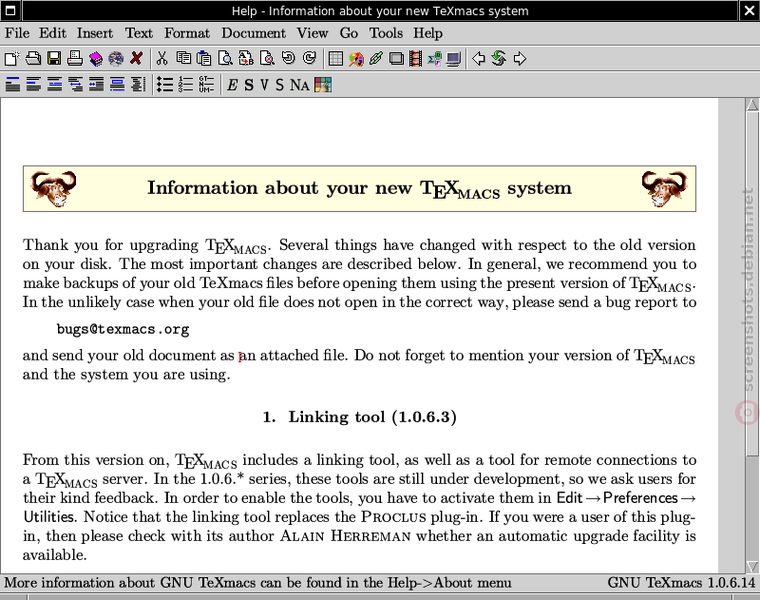Image resolution: width=760 pixels, height=600 pixels.
Task: Click the subsection icon with blue indented line
Action: point(54,84)
